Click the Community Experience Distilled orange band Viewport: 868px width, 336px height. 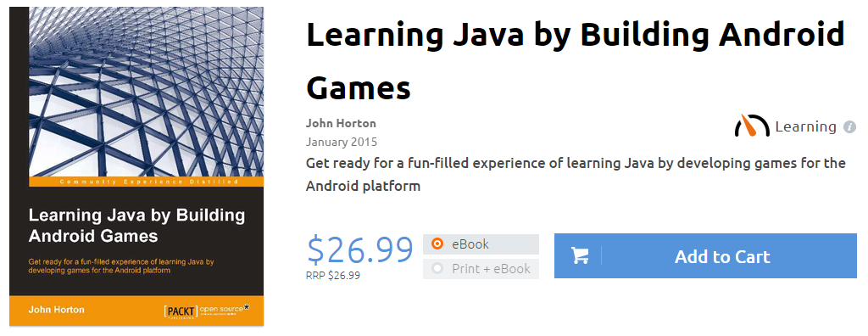(x=146, y=182)
